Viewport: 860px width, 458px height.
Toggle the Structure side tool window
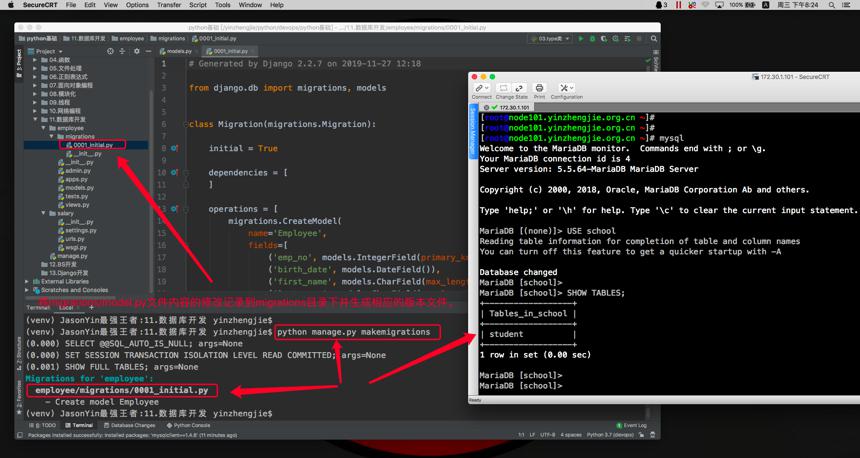pos(19,355)
